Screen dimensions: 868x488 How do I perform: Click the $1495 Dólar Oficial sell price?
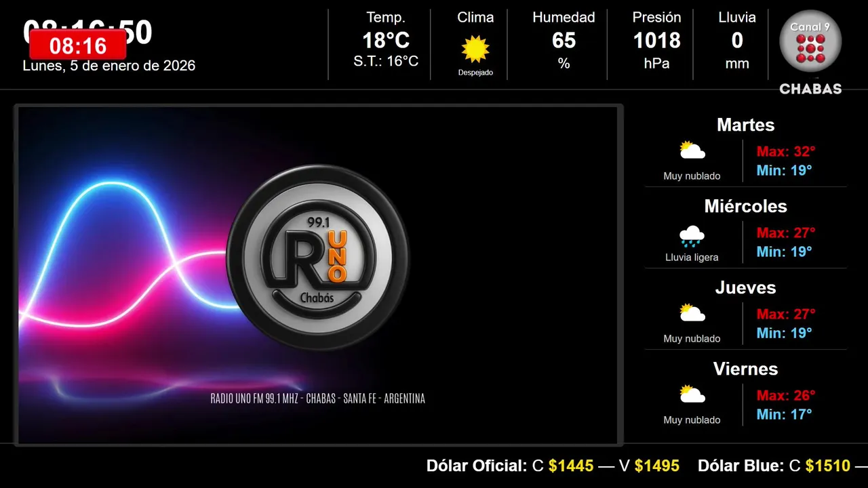click(657, 466)
